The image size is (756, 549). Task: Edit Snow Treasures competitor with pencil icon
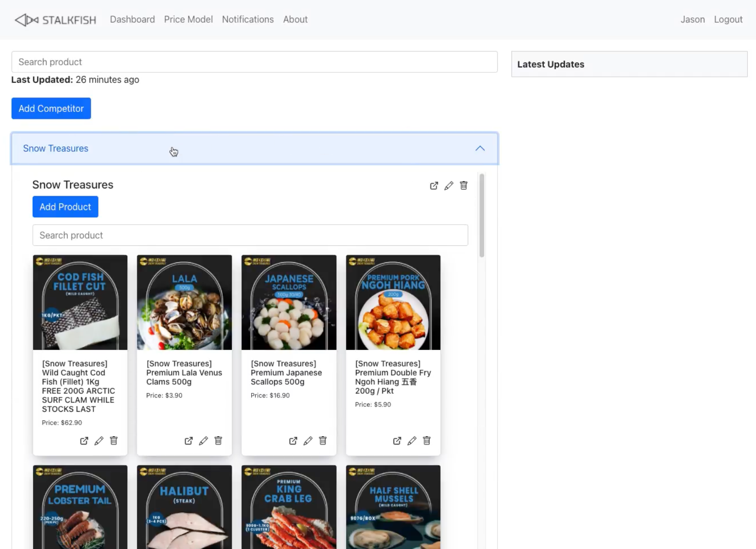449,185
